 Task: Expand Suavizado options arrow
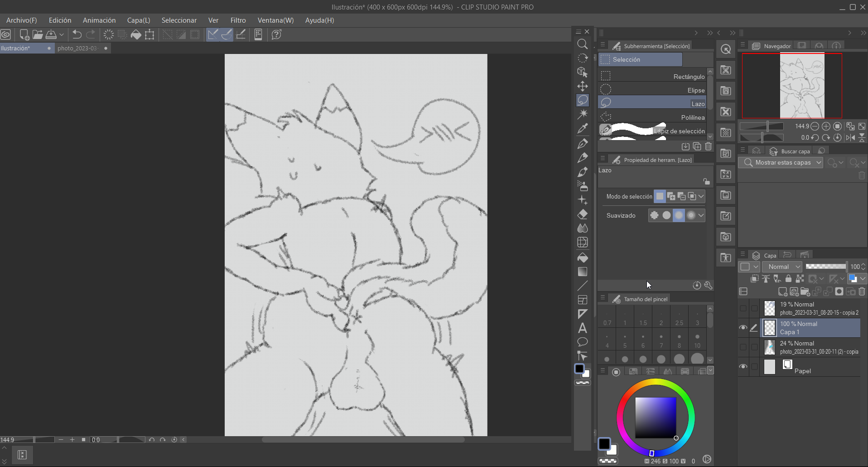[701, 215]
